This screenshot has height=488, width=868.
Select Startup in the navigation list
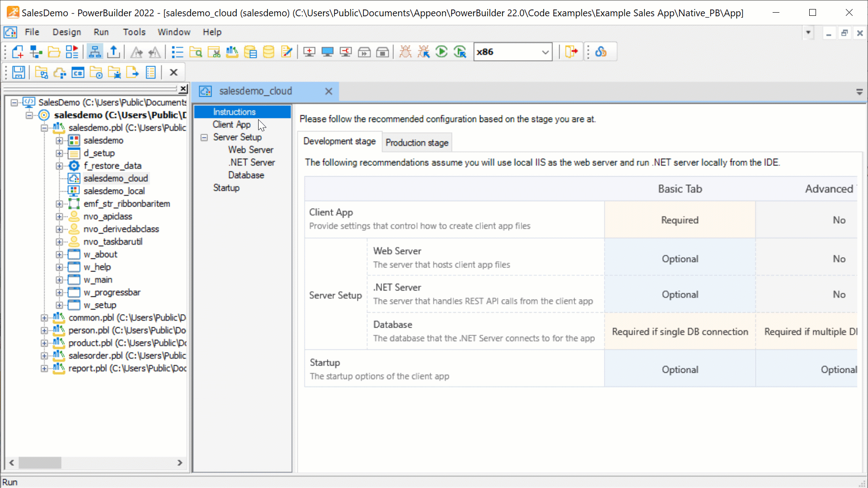[x=226, y=188]
